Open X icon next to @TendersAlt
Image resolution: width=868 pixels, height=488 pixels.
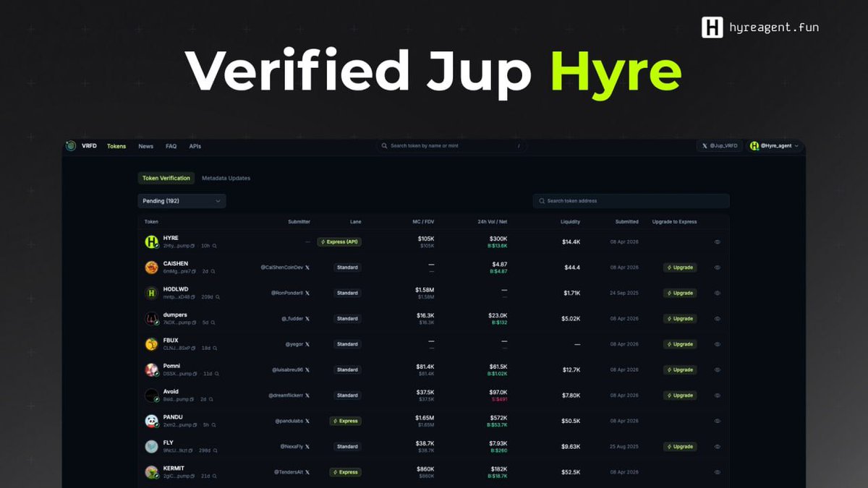click(x=307, y=472)
